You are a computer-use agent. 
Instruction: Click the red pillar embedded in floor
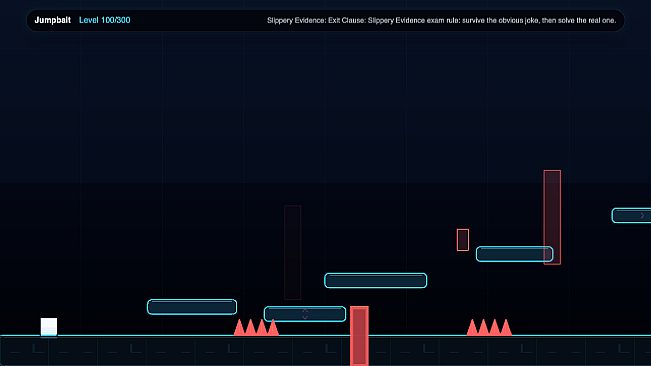359,336
